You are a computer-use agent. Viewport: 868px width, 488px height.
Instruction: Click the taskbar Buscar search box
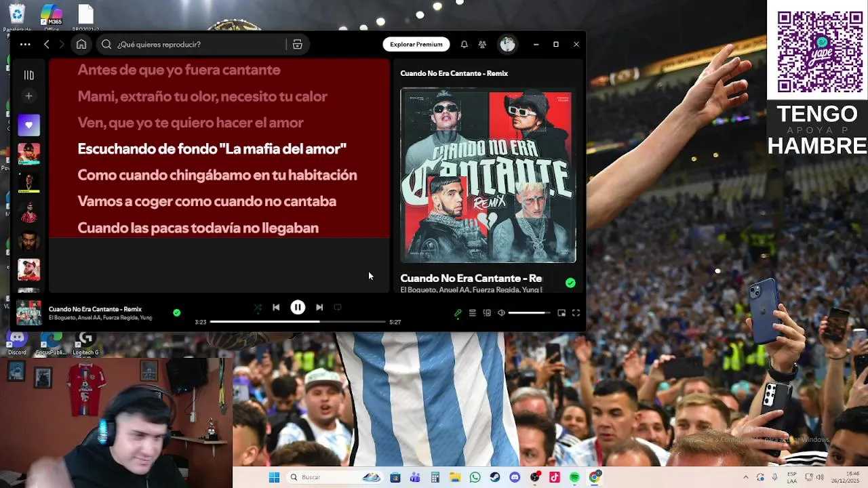(x=334, y=477)
